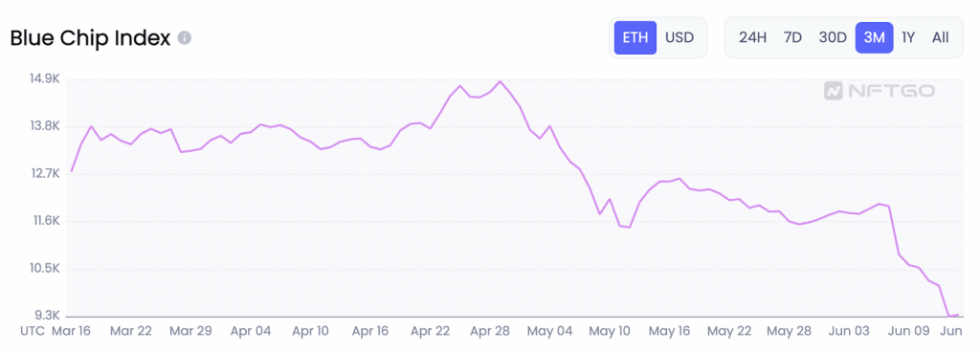Switch the currency to USD
This screenshot has width=980, height=352.
point(679,37)
